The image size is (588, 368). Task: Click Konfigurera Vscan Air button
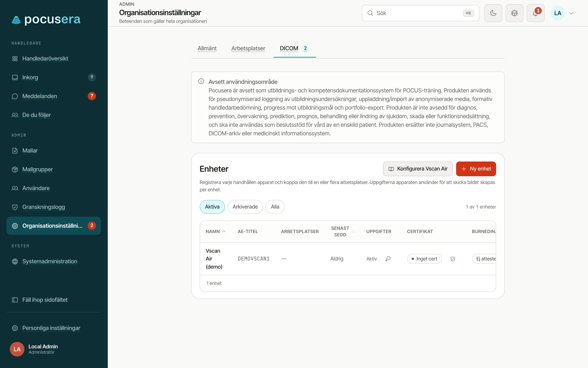pos(418,169)
